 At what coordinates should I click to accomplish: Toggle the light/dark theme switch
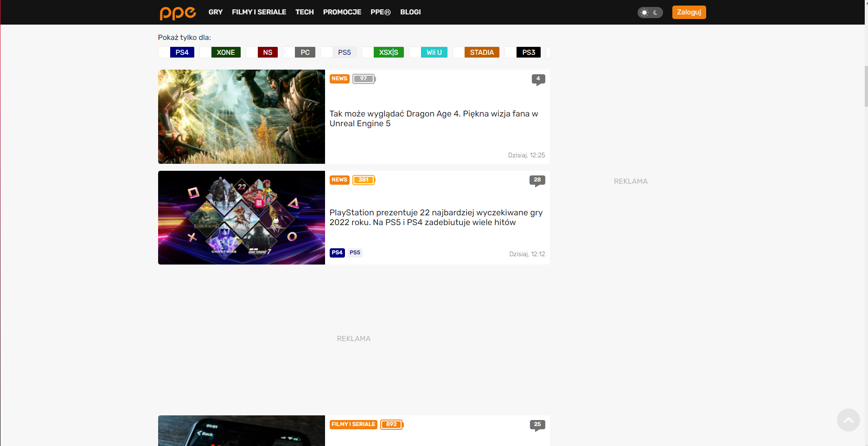[x=650, y=13]
